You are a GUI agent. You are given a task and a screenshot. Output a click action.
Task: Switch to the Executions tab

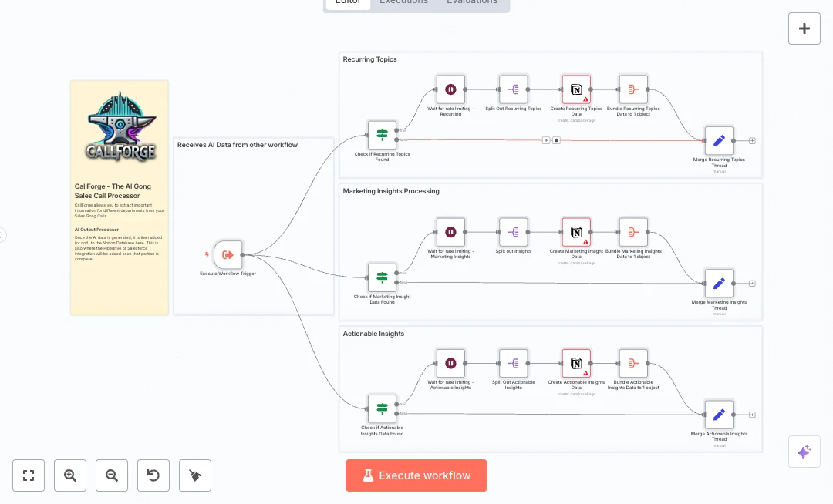click(x=403, y=2)
